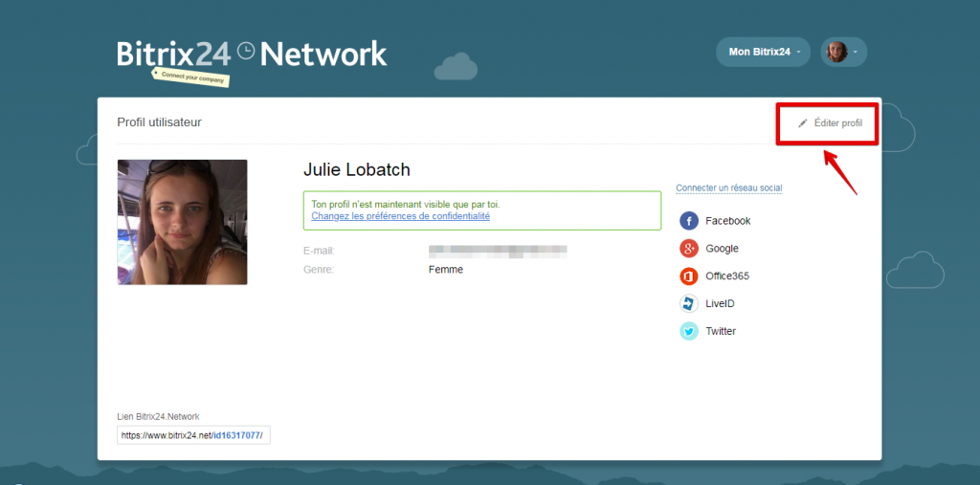Click the Twitter bird icon
This screenshot has width=980, height=485.
tap(689, 331)
